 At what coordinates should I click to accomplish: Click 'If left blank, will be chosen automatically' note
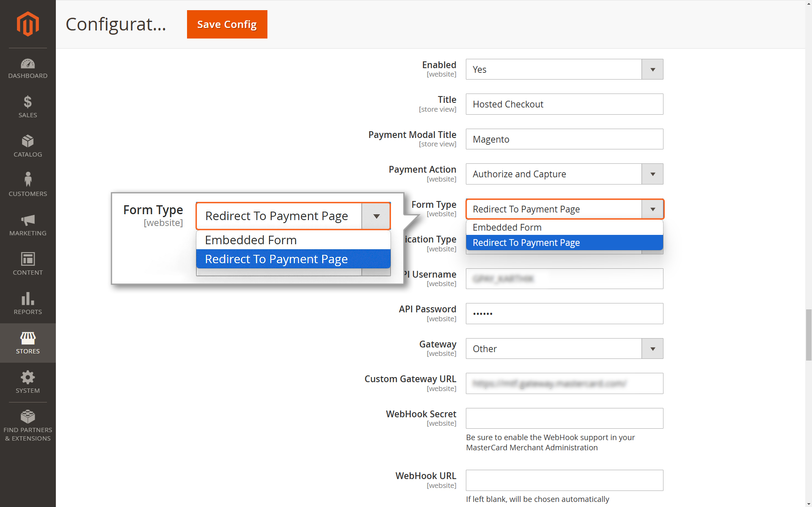(x=537, y=499)
